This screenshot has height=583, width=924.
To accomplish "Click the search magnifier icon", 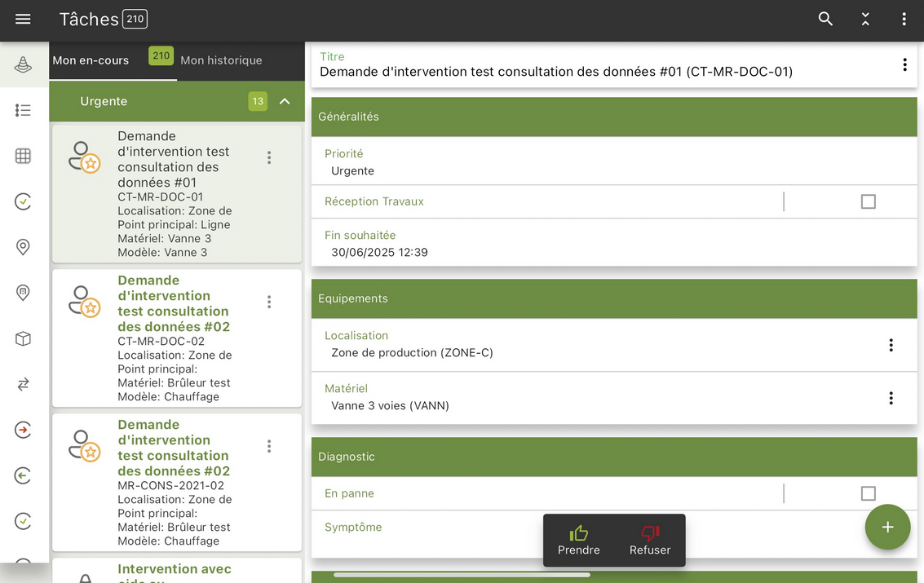I will click(825, 19).
